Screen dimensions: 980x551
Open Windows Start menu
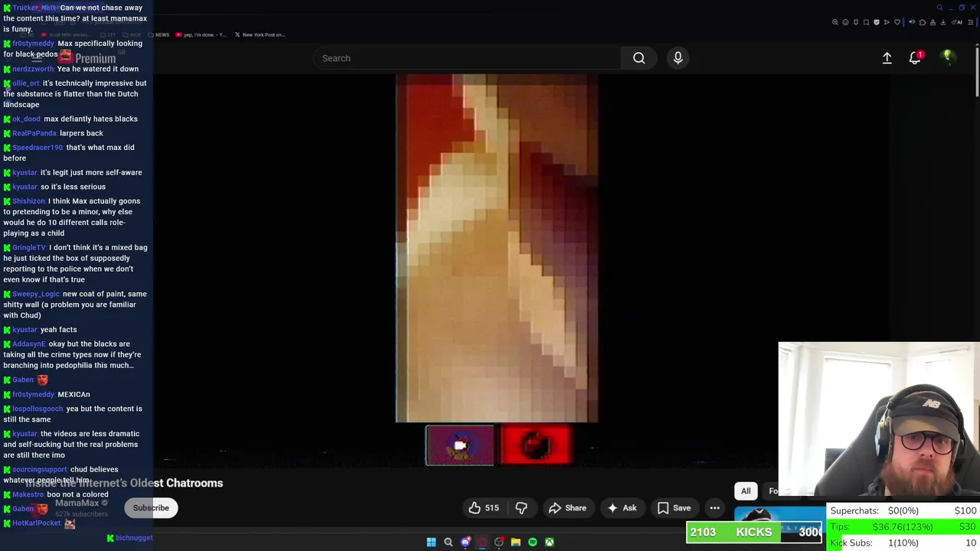[431, 542]
